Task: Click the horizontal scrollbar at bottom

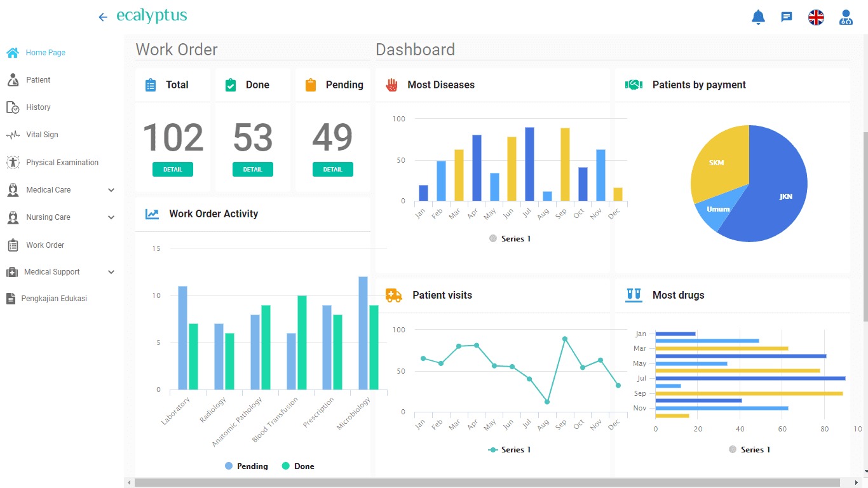Action: pos(445,483)
